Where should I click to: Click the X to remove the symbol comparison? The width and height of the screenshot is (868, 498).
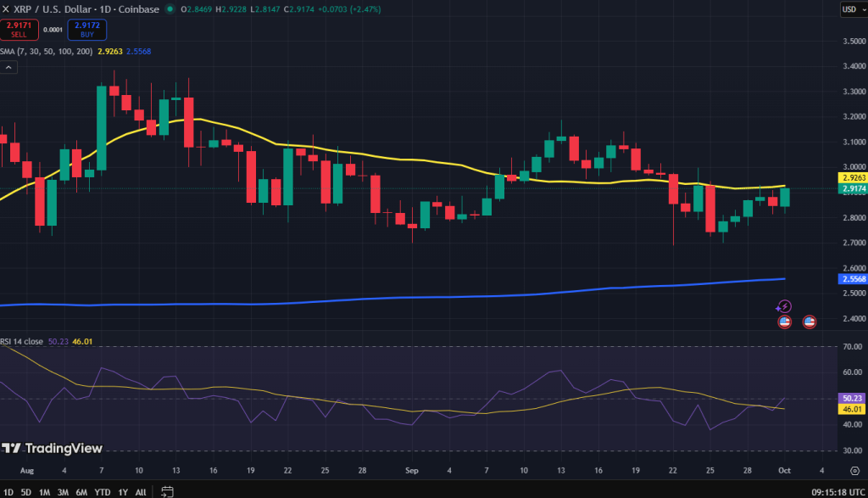click(x=7, y=9)
